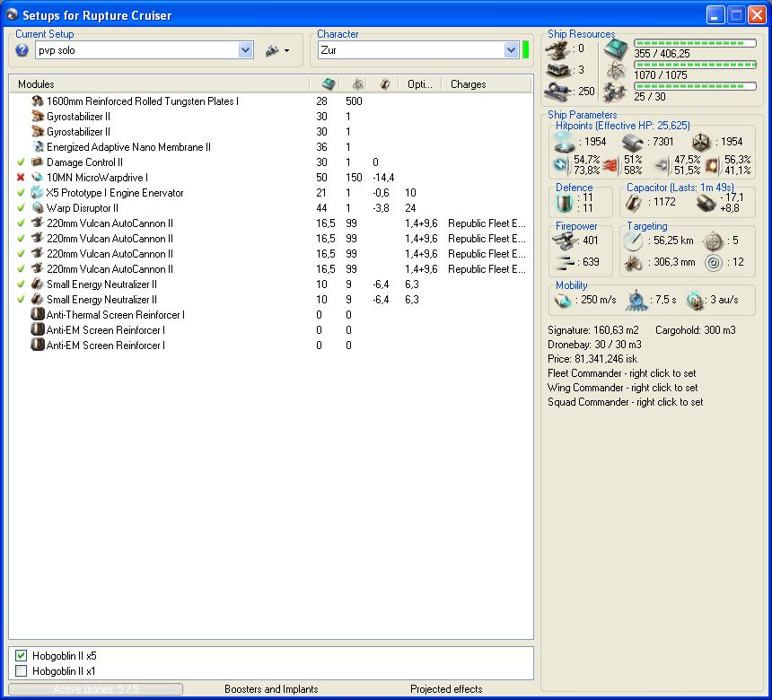Image resolution: width=772 pixels, height=700 pixels.
Task: Click the CPU usage bar 355 / 406,25
Action: pyautogui.click(x=695, y=43)
